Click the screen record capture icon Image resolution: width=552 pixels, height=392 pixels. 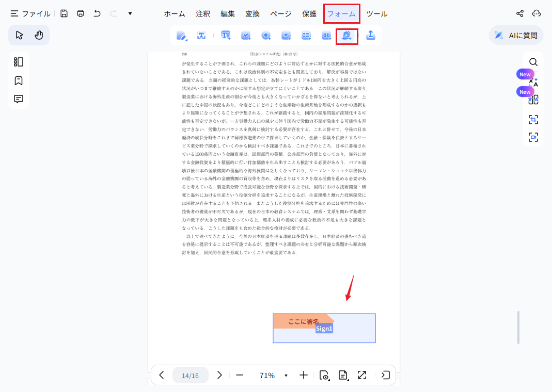coord(533,137)
